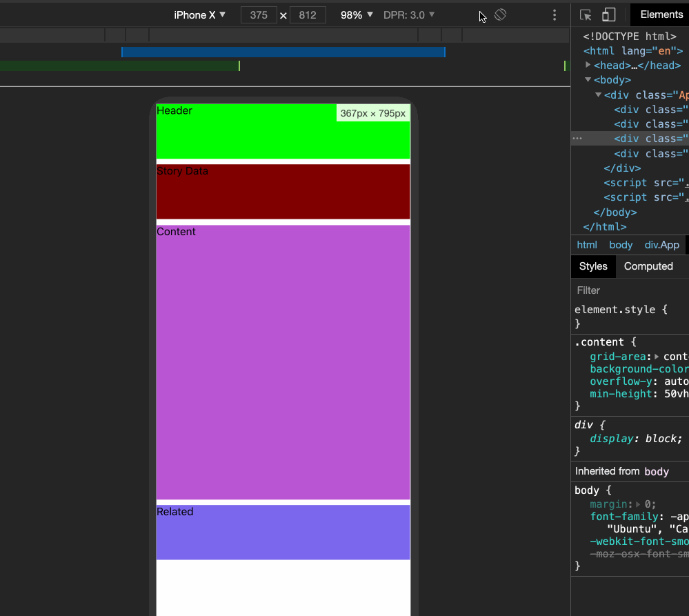Viewport: 689px width, 616px height.
Task: Activate the inspect element picker icon
Action: pos(586,15)
